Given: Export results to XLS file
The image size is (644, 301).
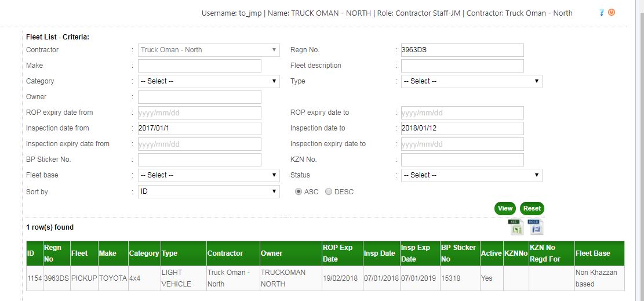Looking at the screenshot, I should click(x=515, y=227).
